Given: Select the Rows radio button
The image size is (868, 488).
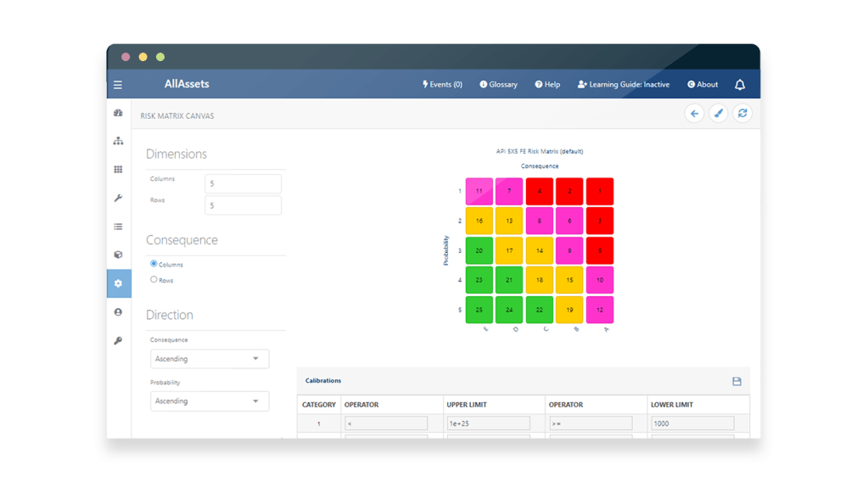Looking at the screenshot, I should tap(154, 279).
